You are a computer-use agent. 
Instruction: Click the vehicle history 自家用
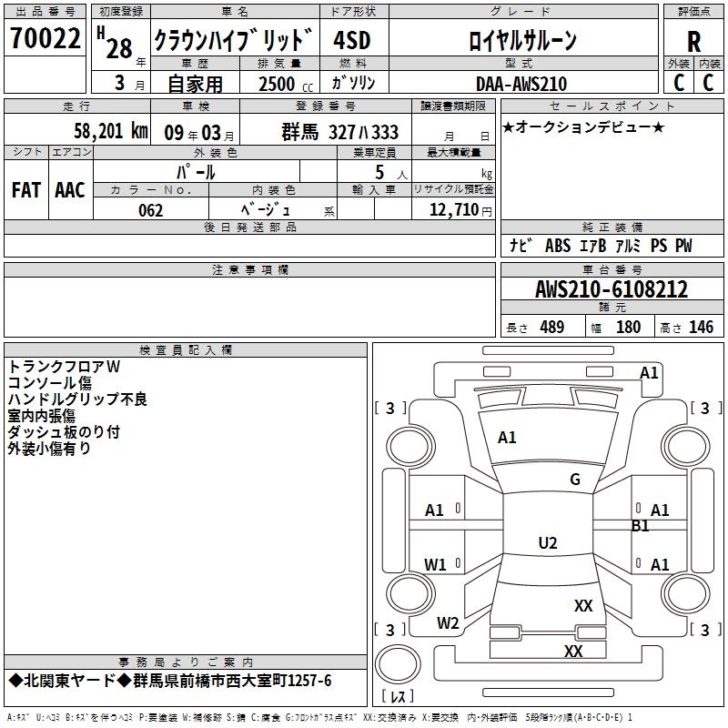coord(195,84)
